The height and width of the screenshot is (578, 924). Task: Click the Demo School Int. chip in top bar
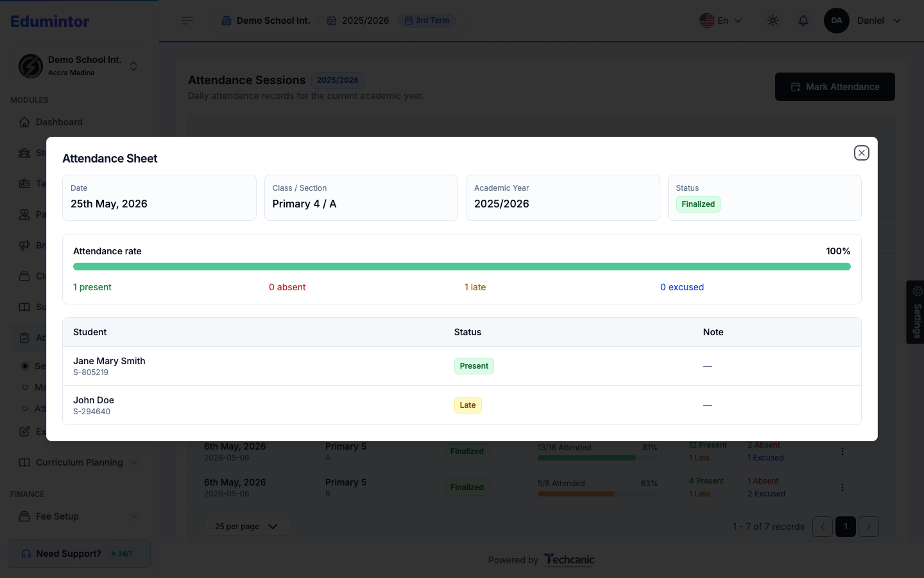point(266,21)
